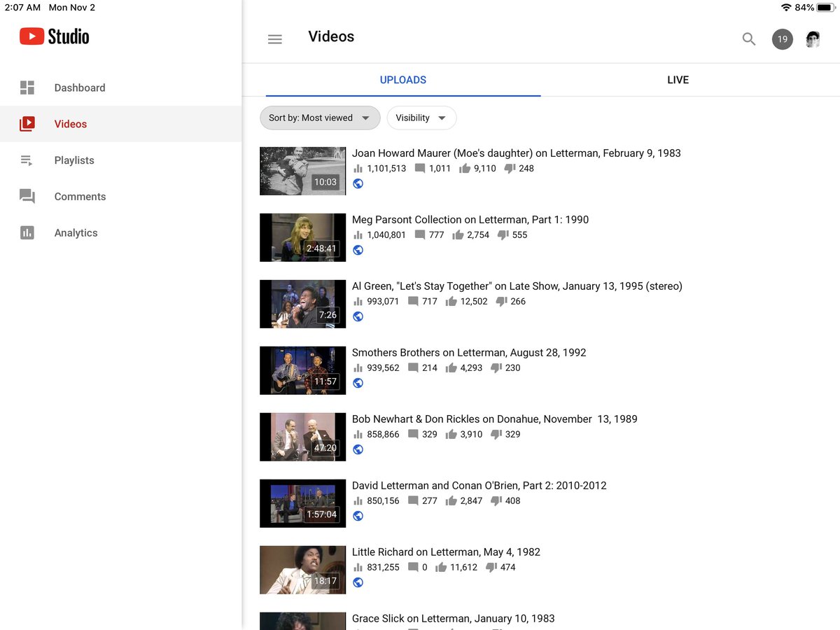This screenshot has height=630, width=840.
Task: Click the 47:20 Bob Newhart thumbnail
Action: [x=302, y=437]
